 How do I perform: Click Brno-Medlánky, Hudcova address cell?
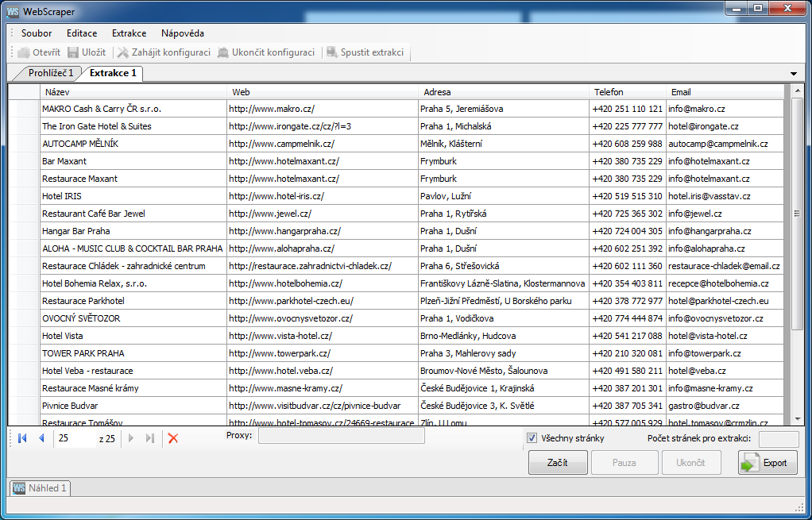(x=504, y=336)
